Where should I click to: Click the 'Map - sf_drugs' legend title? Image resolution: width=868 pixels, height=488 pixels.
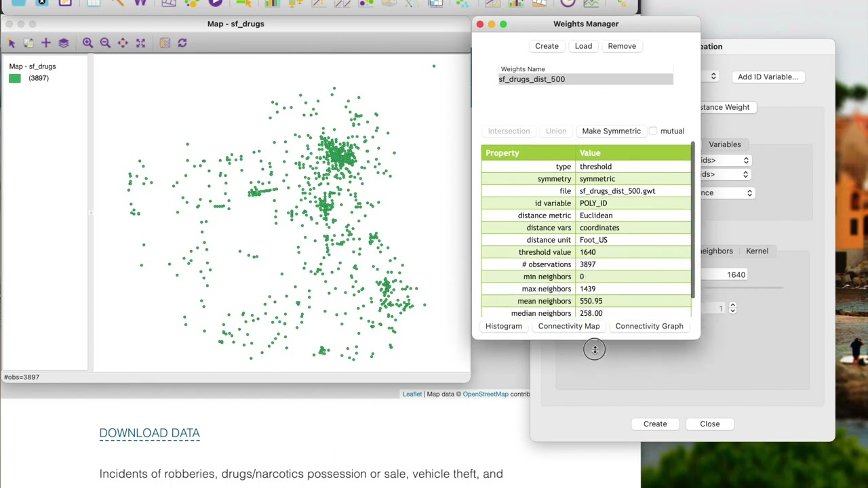33,66
